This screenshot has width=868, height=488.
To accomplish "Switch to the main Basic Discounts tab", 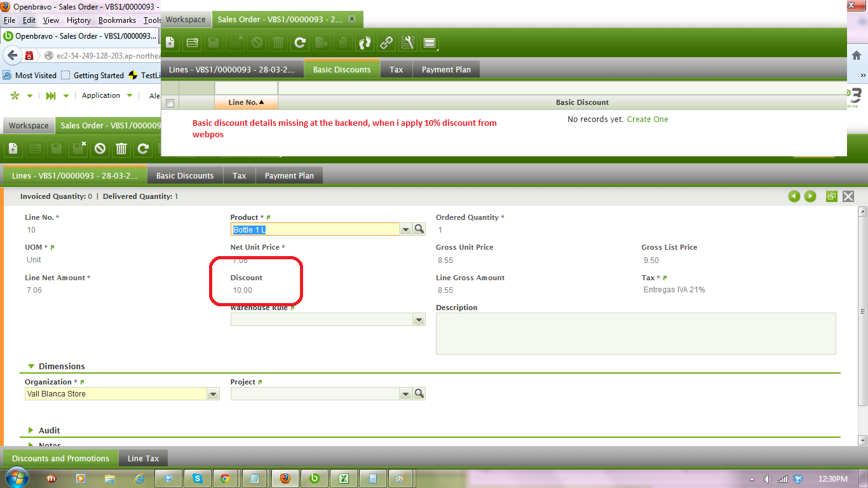I will [185, 175].
